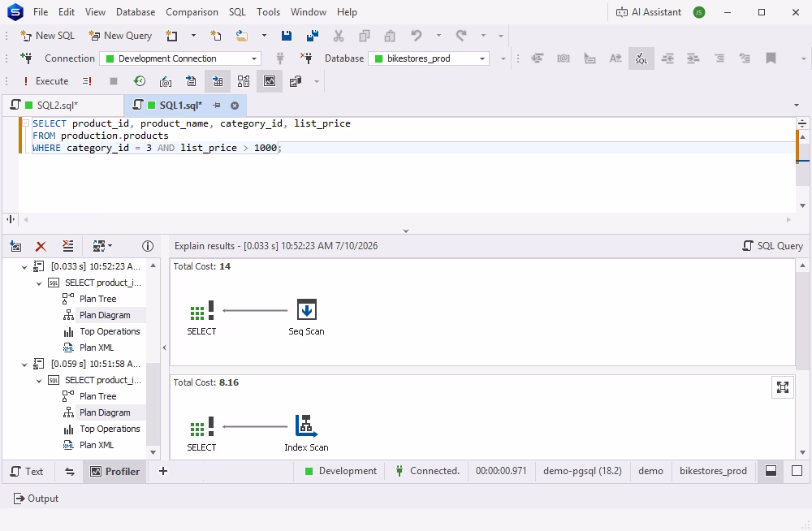Viewport: 812px width, 531px height.
Task: Open the compare results dropdown icon
Action: 102,246
